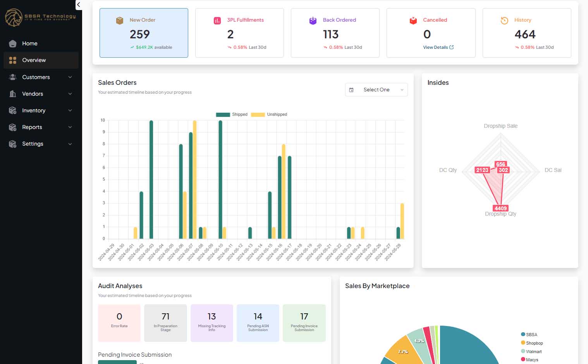
Task: Click the 2123 radar chart data label
Action: click(482, 170)
